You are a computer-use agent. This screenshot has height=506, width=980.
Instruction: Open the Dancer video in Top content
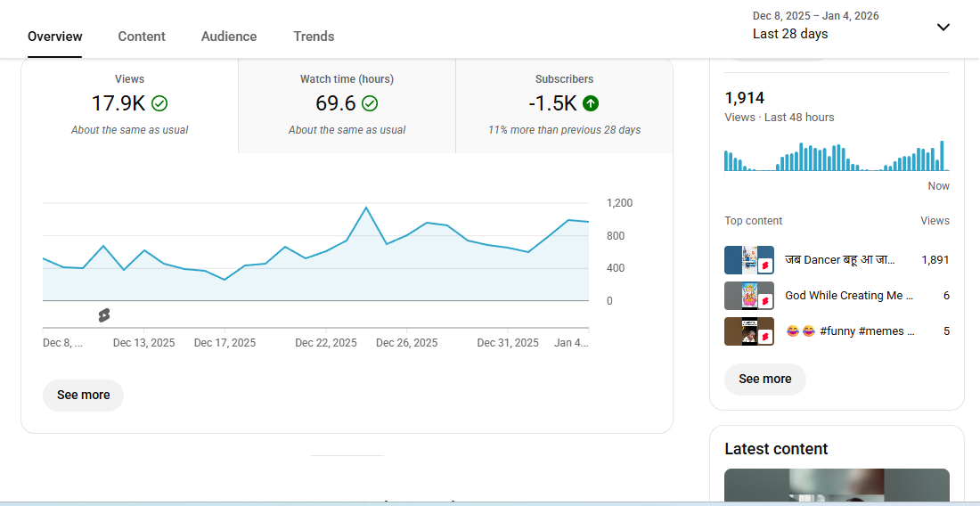[839, 260]
